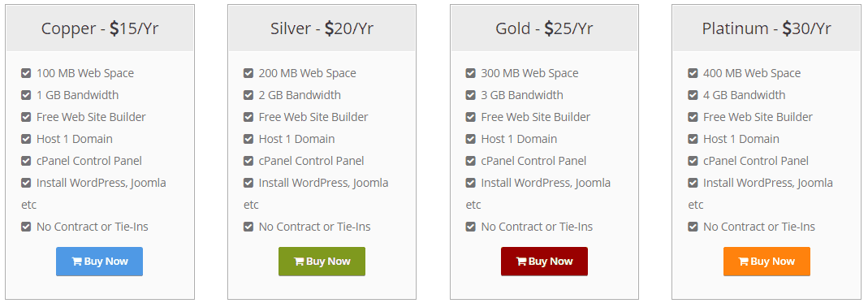Click the orange Platinum Buy Now button
This screenshot has width=868, height=303.
pos(767,262)
